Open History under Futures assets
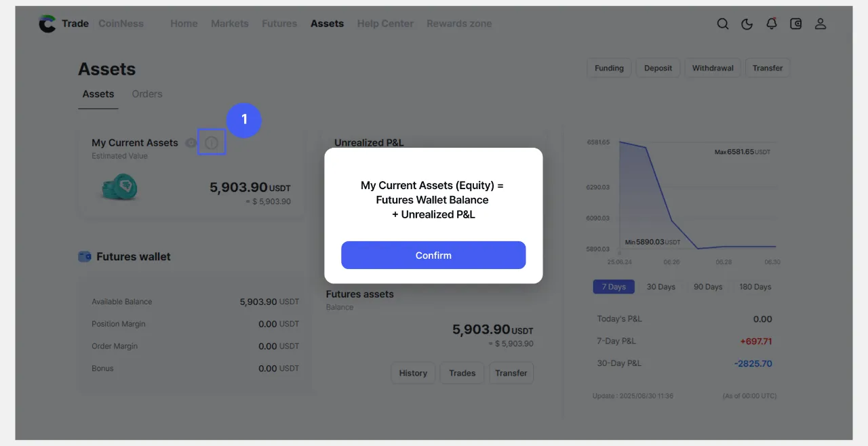This screenshot has height=446, width=868. pos(413,373)
